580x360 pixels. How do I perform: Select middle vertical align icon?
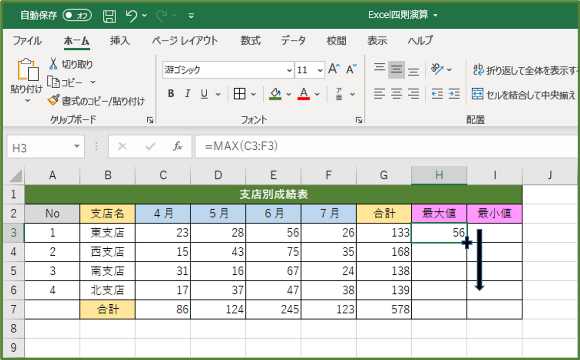(396, 70)
